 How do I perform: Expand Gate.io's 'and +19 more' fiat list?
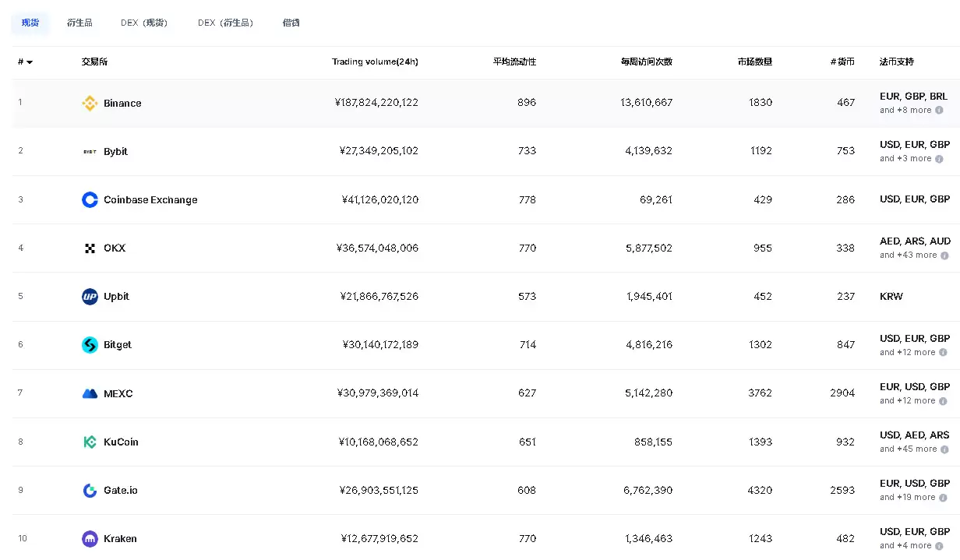click(x=913, y=497)
